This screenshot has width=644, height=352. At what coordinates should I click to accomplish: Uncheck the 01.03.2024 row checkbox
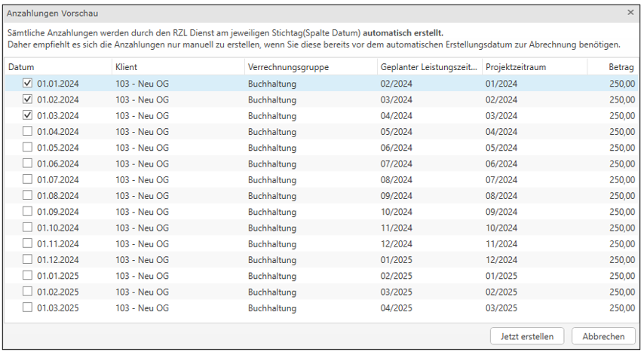click(x=28, y=115)
